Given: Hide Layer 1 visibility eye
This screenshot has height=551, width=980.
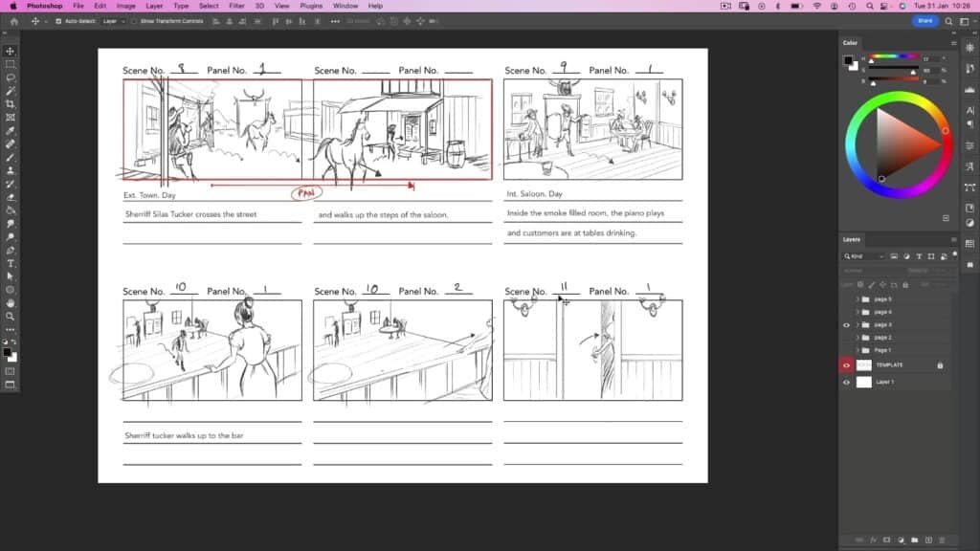Looking at the screenshot, I should pos(846,383).
